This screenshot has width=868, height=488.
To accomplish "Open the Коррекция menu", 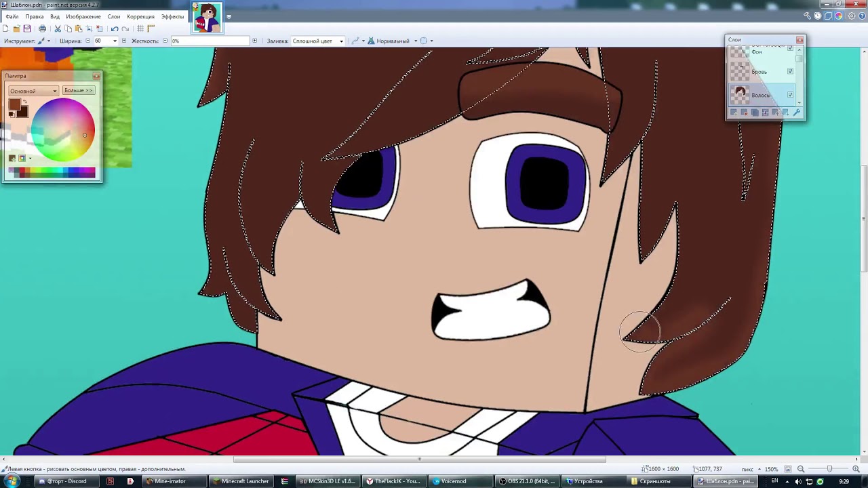I will click(140, 16).
